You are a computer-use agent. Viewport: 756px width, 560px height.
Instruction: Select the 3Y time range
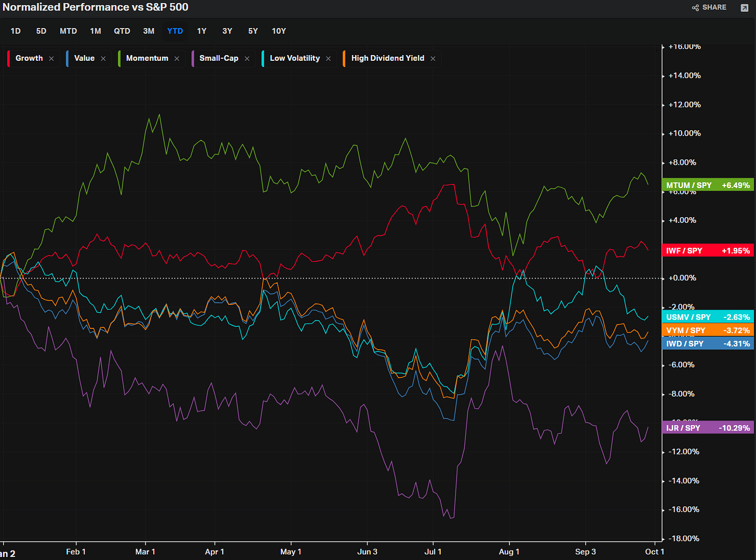click(227, 31)
